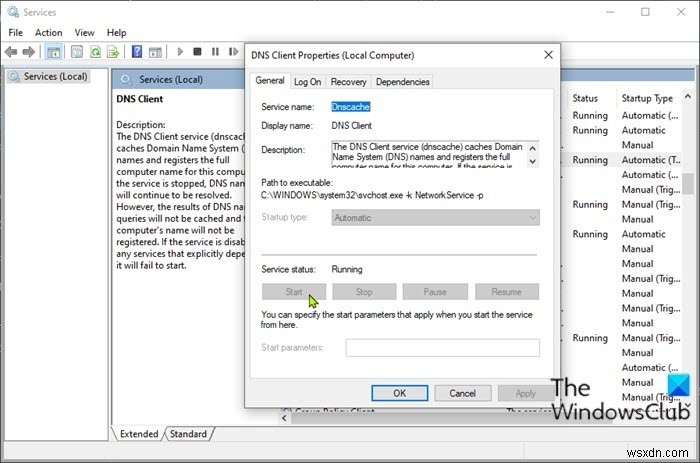The image size is (700, 463).
Task: Open the blue Help question mark icon
Action: point(137,52)
